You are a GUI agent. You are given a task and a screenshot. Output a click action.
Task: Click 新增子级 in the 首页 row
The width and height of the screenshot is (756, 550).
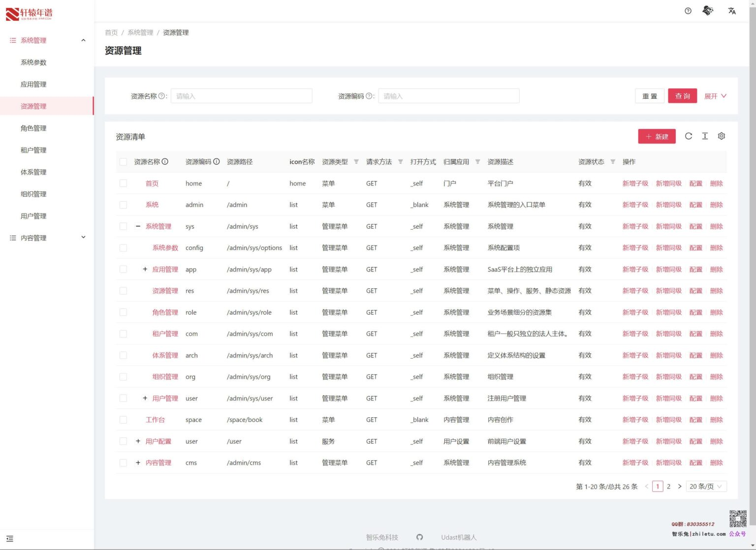[x=635, y=183]
